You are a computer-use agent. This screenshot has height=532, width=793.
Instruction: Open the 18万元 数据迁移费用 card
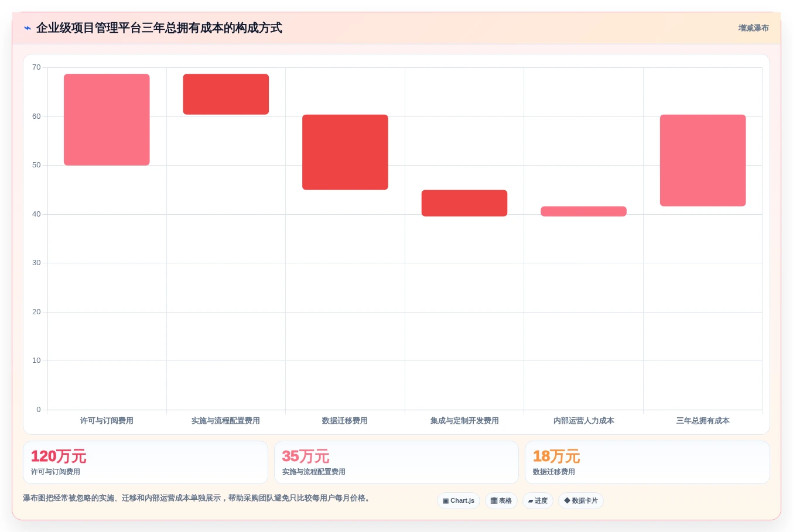tap(647, 462)
